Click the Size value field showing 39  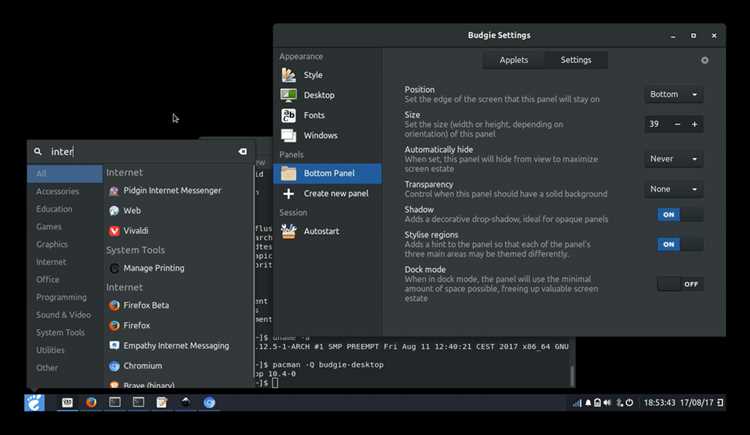[656, 124]
